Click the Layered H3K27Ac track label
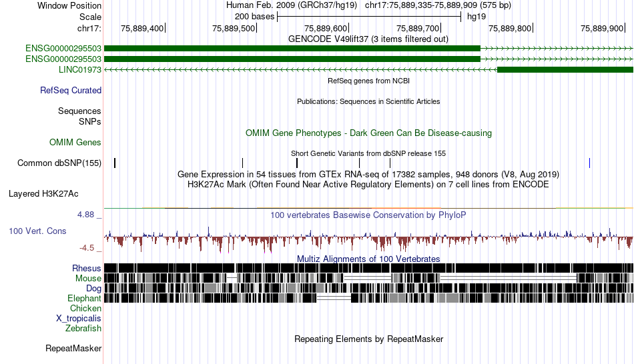 43,193
